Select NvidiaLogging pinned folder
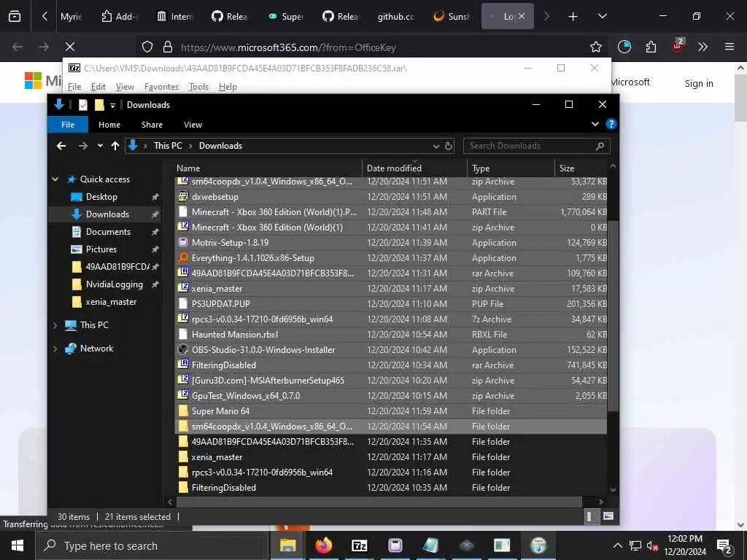Image resolution: width=747 pixels, height=560 pixels. point(115,284)
